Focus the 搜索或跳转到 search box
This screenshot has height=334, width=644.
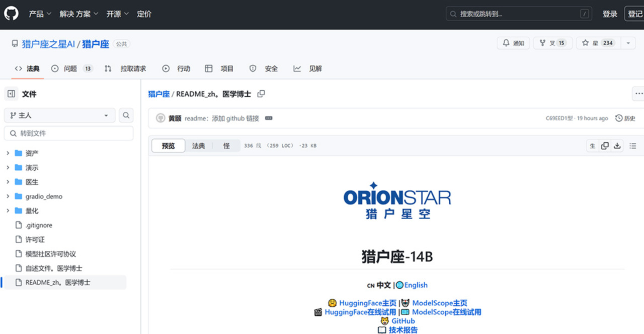pyautogui.click(x=519, y=14)
